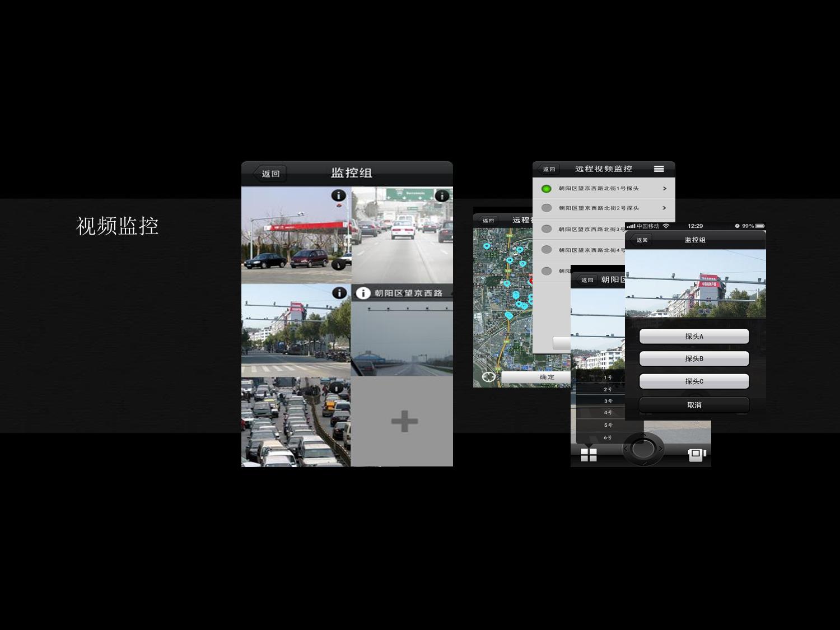Open the gas station camera thumbnail

coord(296,235)
